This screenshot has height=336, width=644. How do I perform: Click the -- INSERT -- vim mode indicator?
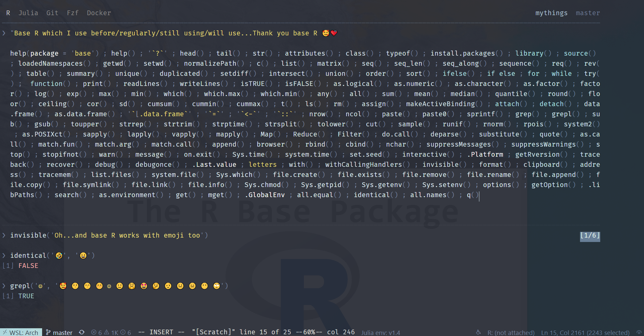click(x=161, y=332)
